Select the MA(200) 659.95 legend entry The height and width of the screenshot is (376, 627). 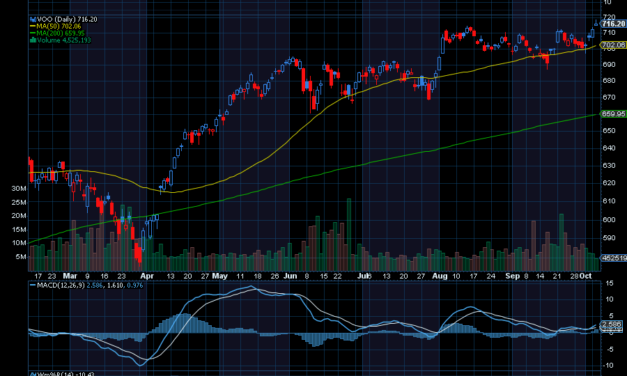click(x=60, y=34)
